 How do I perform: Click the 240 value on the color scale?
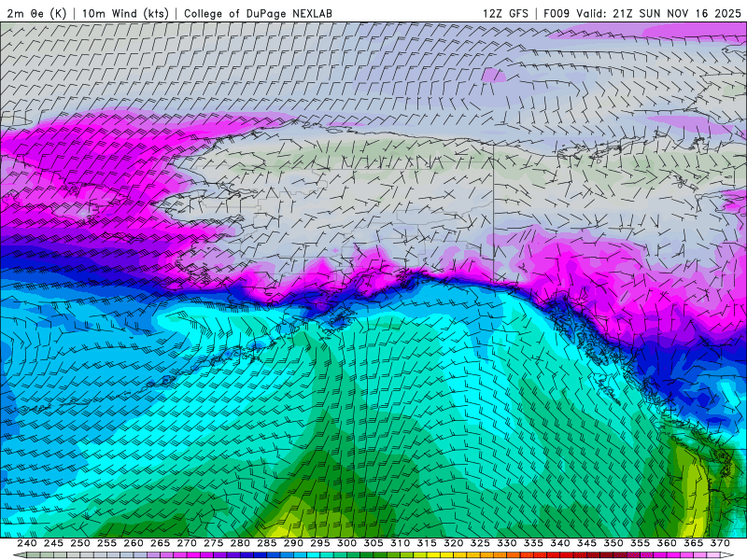(27, 543)
